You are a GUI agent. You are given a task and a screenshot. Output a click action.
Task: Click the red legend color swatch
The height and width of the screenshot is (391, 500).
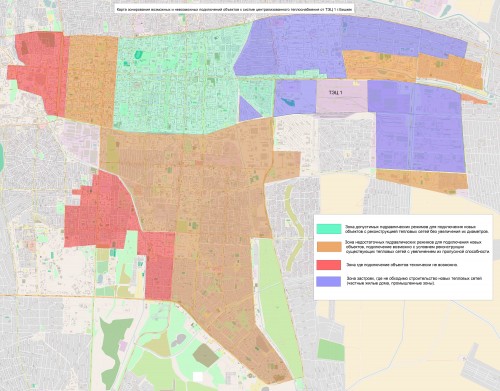coord(329,265)
